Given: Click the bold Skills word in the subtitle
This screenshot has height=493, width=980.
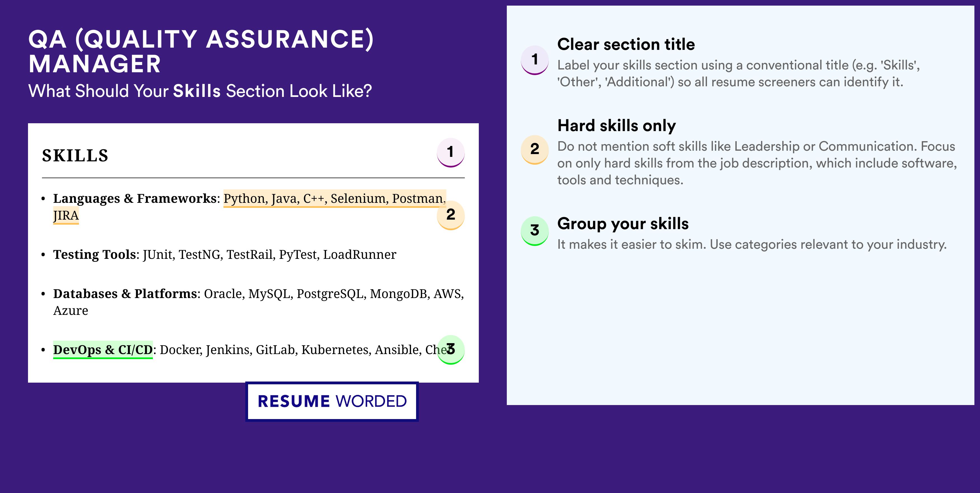Looking at the screenshot, I should click(x=197, y=91).
